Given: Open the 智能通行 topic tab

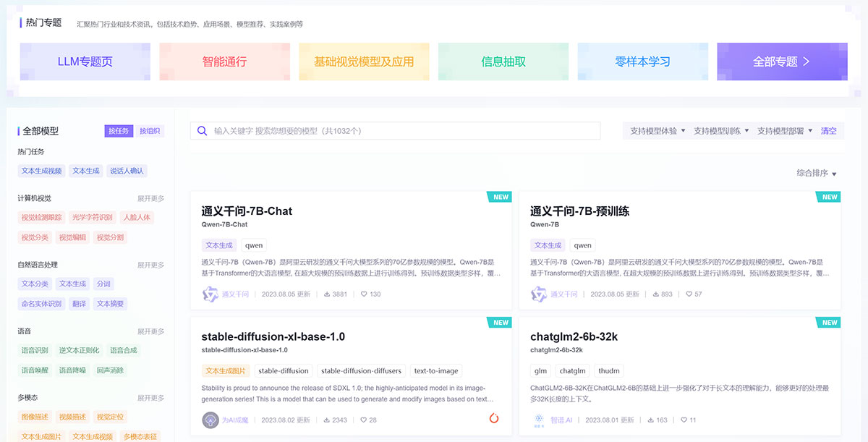Looking at the screenshot, I should pyautogui.click(x=224, y=61).
